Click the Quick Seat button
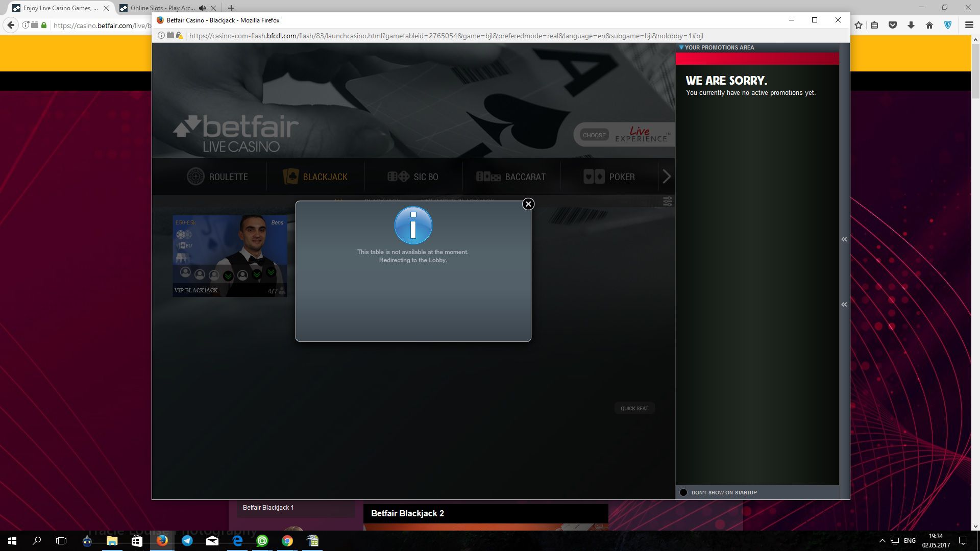 (634, 408)
